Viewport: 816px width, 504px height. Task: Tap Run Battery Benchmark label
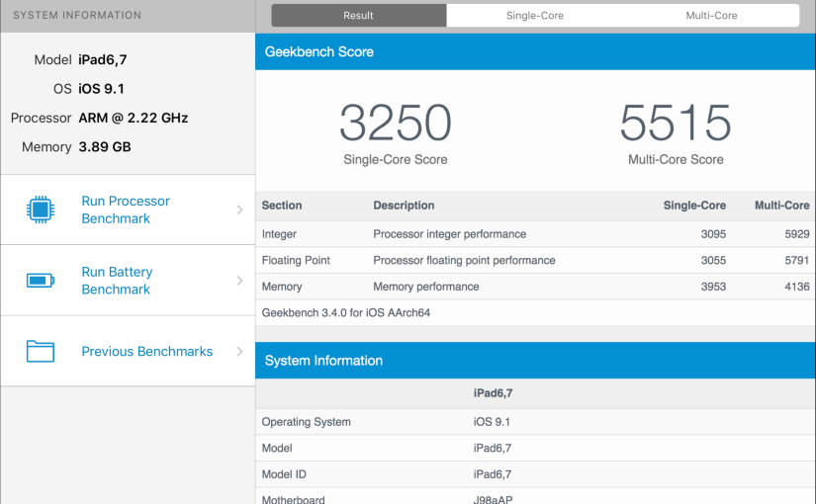tap(117, 281)
